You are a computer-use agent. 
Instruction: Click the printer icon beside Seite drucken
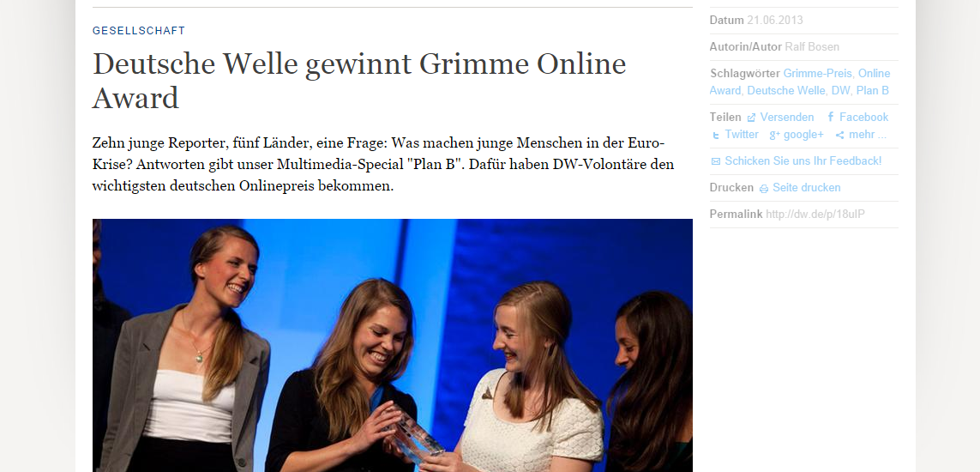click(x=764, y=188)
